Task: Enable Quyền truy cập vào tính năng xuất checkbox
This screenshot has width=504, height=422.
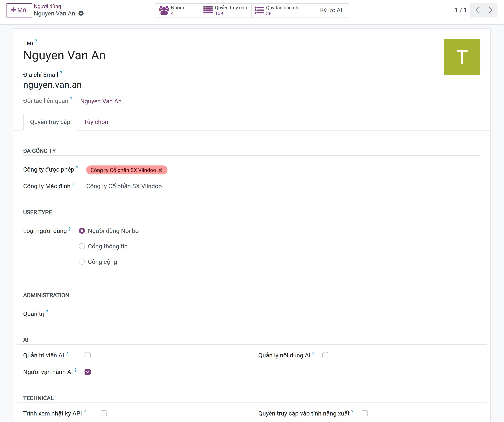Action: click(x=365, y=413)
